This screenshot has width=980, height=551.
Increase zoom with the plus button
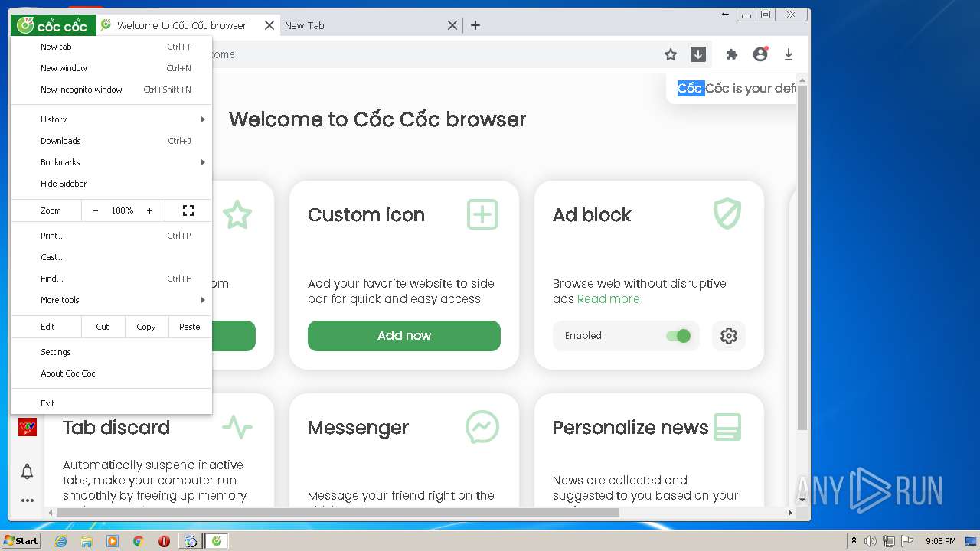click(149, 210)
